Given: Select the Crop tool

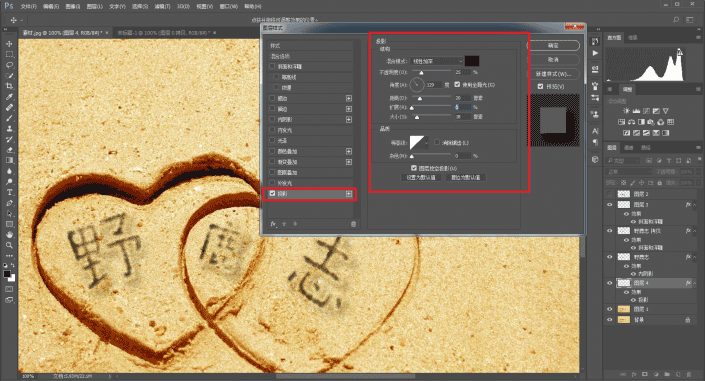Looking at the screenshot, I should [9, 86].
